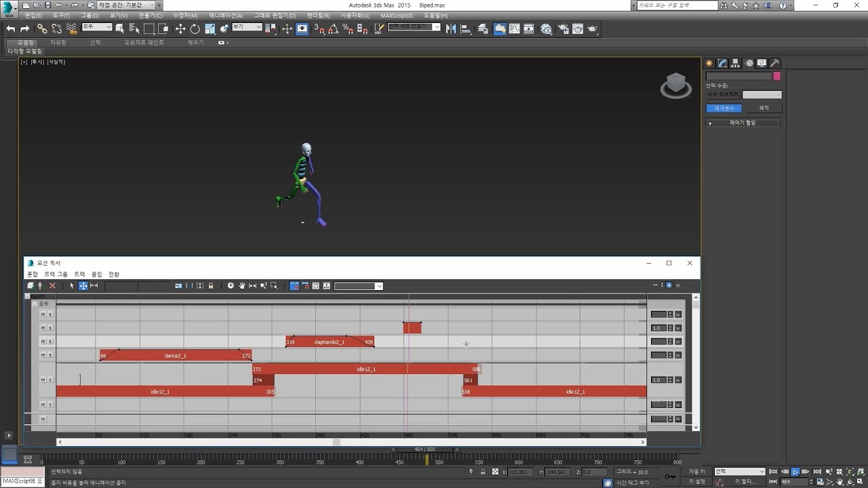Select the daphandsZ_1 clip in Motion Mixer
This screenshot has width=868, height=488.
(x=330, y=342)
